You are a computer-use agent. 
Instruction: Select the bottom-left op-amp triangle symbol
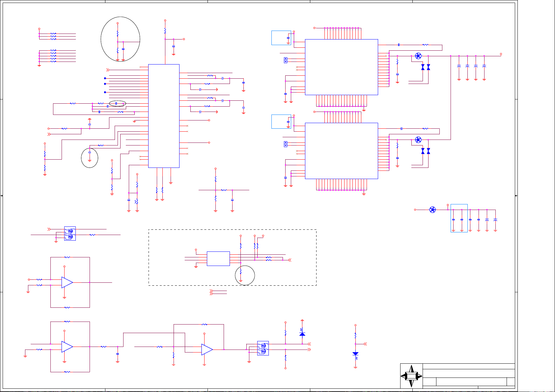[x=67, y=347]
